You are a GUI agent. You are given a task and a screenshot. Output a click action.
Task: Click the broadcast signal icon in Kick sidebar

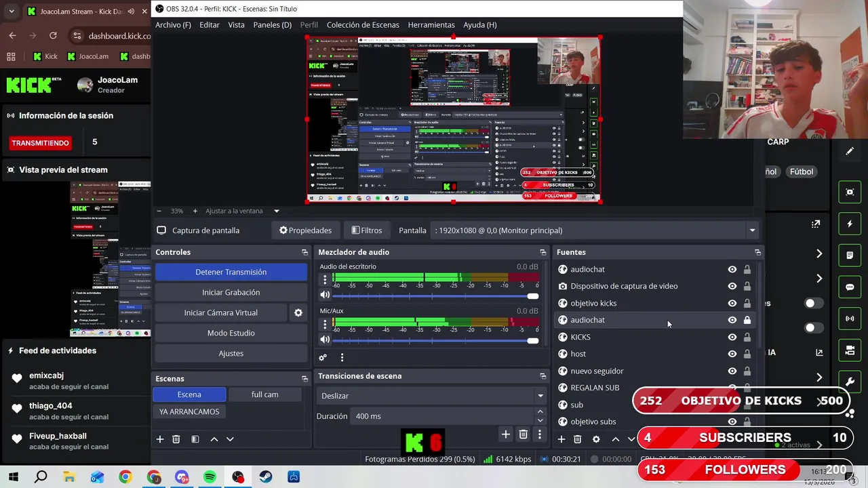tap(850, 319)
